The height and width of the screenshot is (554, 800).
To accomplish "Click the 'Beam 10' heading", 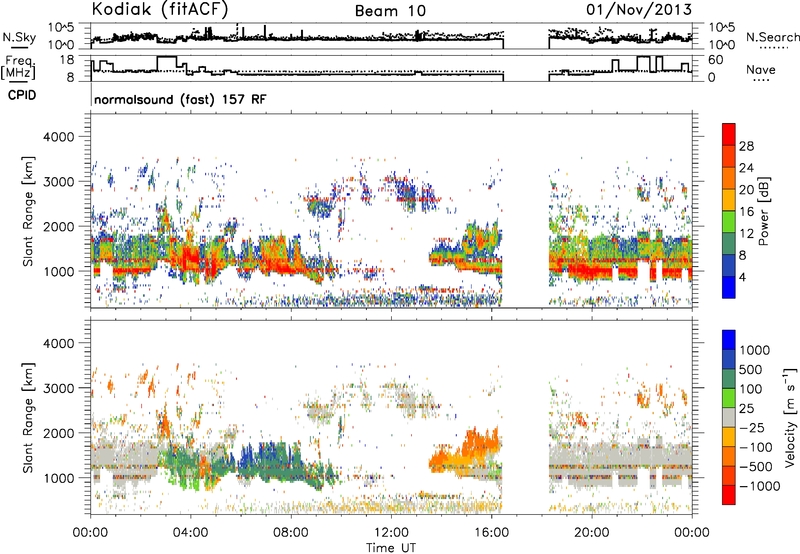I will 390,11.
